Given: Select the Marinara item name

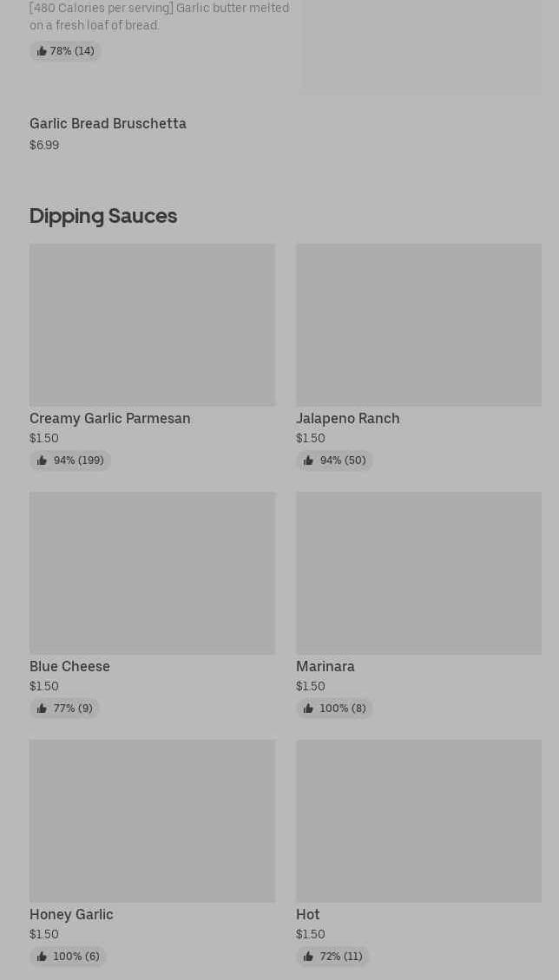Looking at the screenshot, I should pos(325,666).
